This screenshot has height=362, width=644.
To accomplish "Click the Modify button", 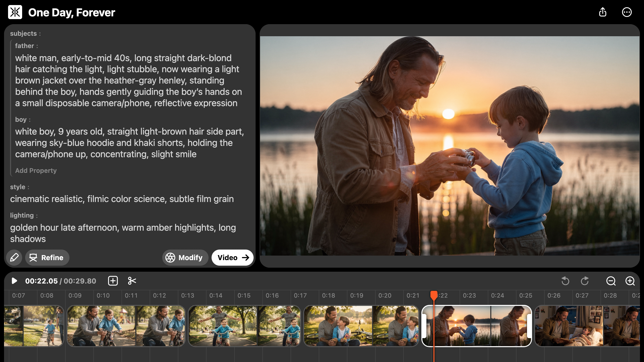I will 185,257.
